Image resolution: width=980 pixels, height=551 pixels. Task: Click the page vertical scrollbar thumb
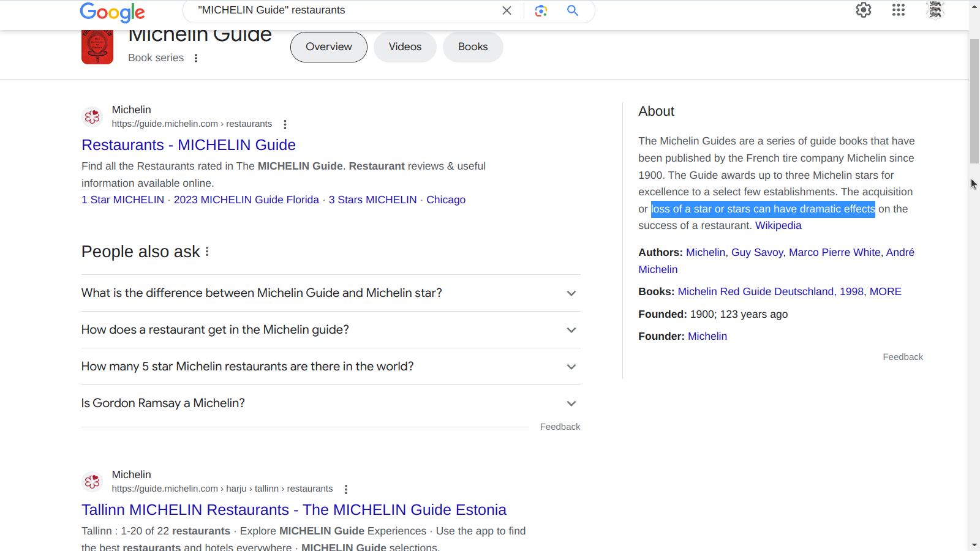pyautogui.click(x=974, y=102)
